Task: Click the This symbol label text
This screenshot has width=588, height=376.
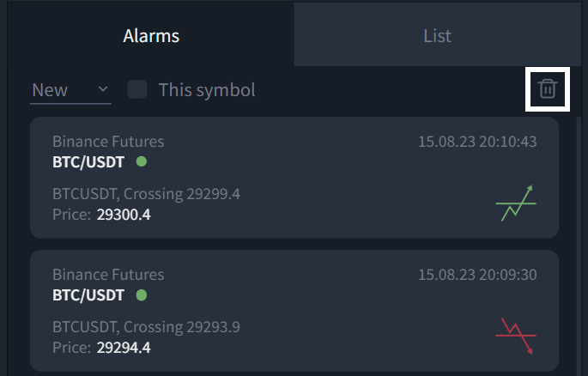Action: [x=207, y=90]
